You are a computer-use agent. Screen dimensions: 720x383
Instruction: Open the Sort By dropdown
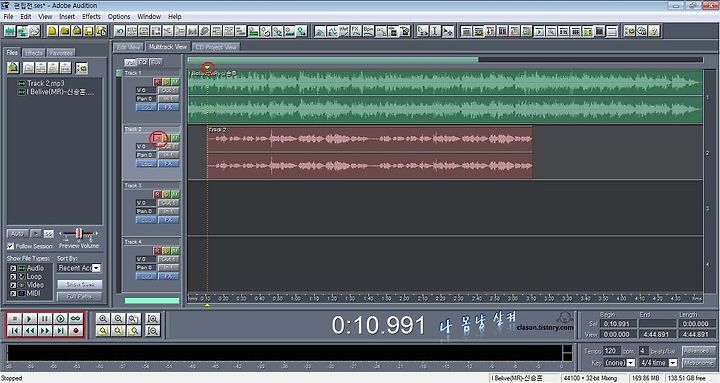tap(96, 268)
